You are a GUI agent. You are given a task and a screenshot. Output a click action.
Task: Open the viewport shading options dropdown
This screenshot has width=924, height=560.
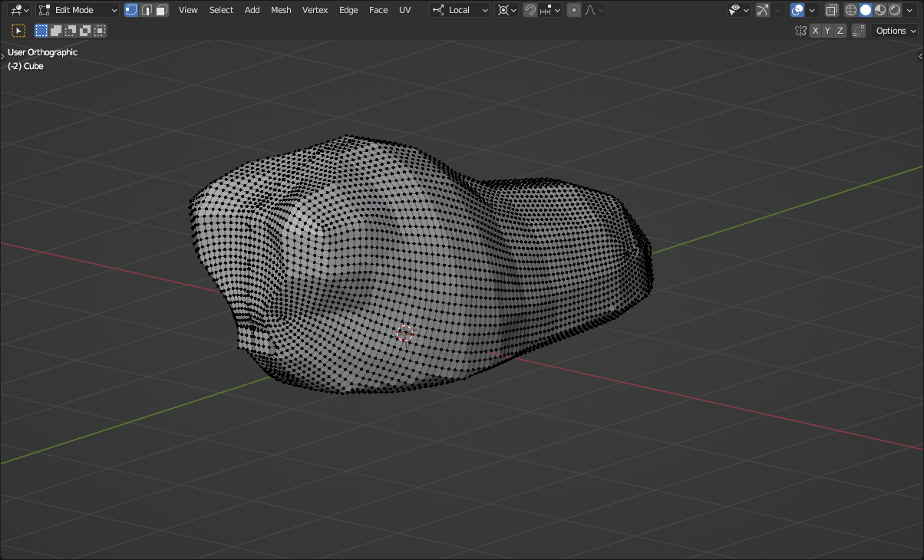click(x=911, y=10)
